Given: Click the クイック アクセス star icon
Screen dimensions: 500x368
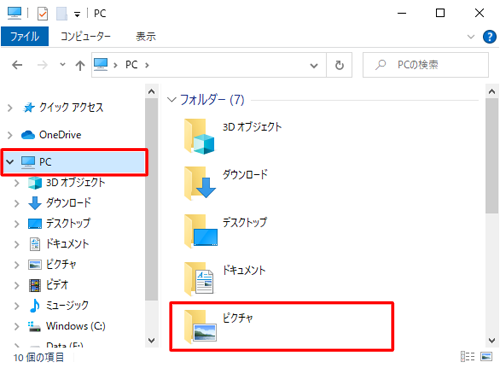Looking at the screenshot, I should (x=29, y=108).
